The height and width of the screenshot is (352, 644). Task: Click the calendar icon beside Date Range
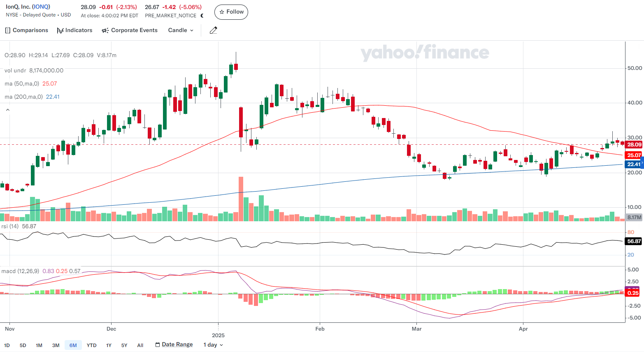pos(158,345)
